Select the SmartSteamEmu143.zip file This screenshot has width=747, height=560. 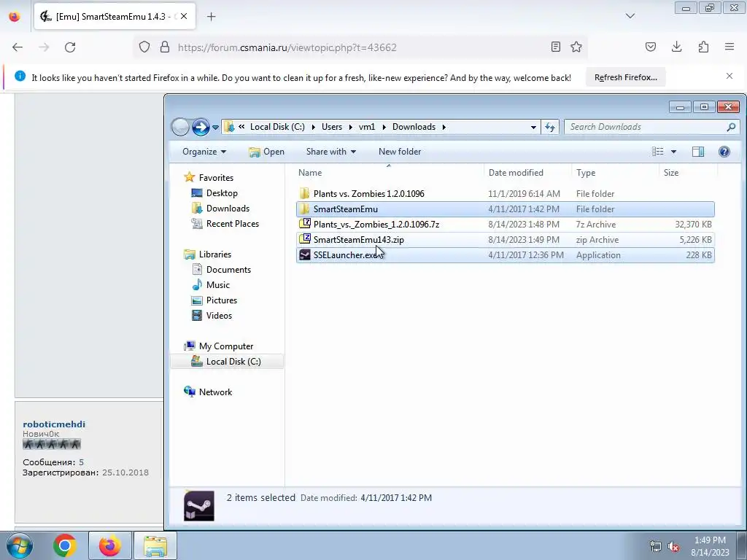[x=505, y=239]
